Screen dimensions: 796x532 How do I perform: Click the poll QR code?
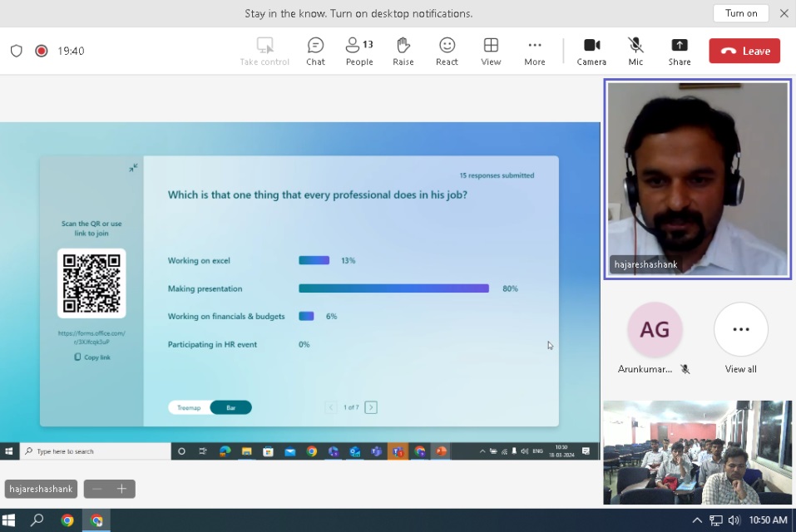(91, 283)
